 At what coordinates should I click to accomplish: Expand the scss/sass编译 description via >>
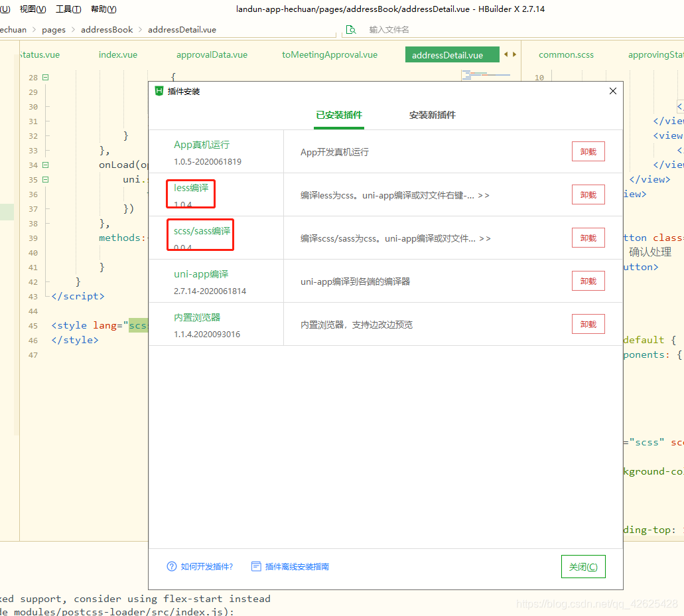(485, 239)
